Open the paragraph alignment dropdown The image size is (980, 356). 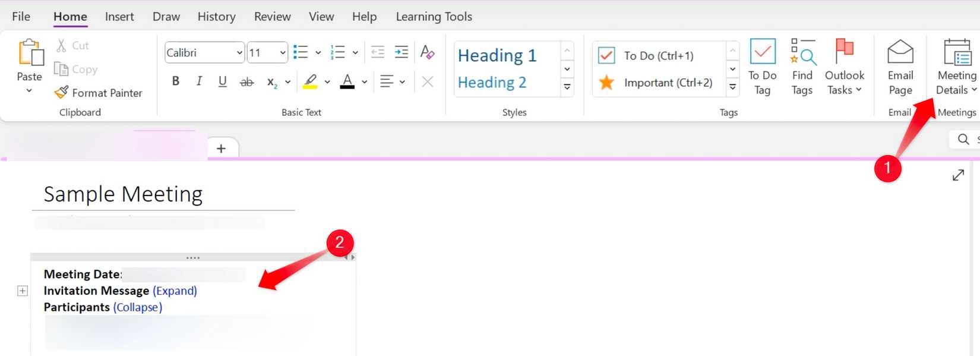[403, 82]
